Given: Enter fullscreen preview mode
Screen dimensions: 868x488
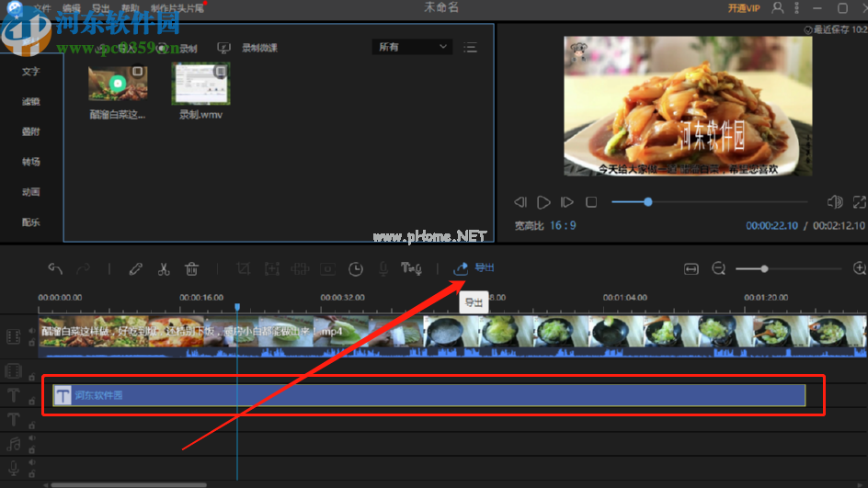Looking at the screenshot, I should point(860,202).
